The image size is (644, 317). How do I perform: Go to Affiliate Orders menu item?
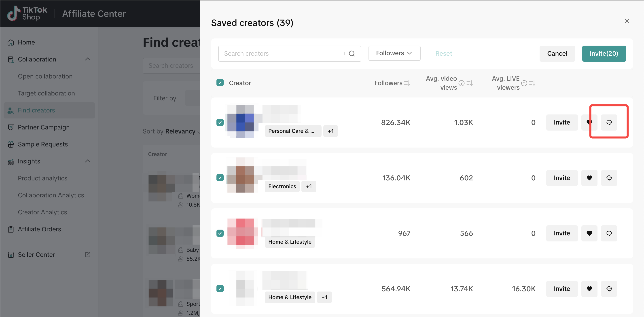click(39, 229)
